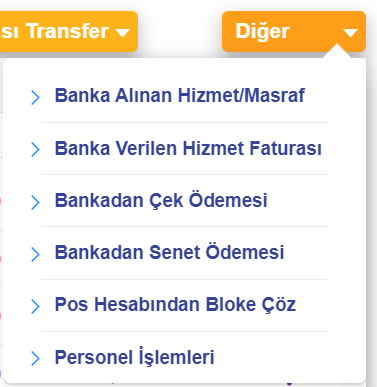Click the white arrow on Transfer button
Screen dimensions: 377x387
pyautogui.click(x=122, y=33)
